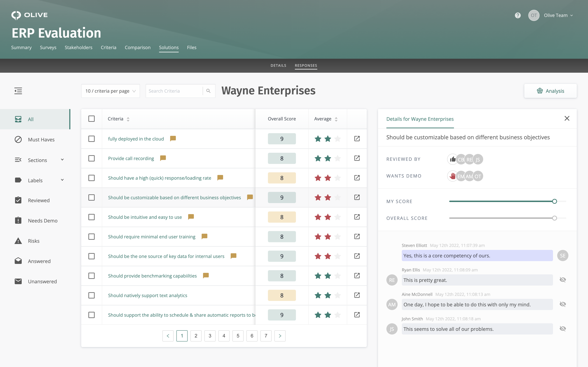Open the Olive Team account dropdown
The height and width of the screenshot is (367, 588).
(x=558, y=15)
